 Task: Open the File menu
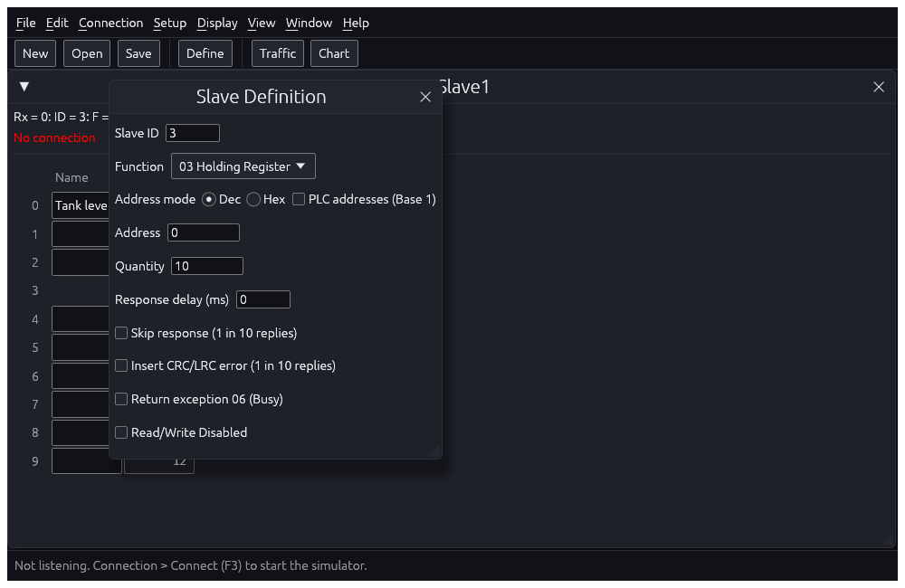click(26, 24)
